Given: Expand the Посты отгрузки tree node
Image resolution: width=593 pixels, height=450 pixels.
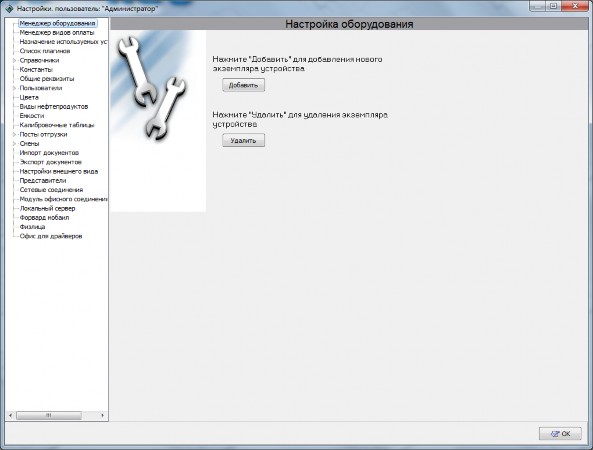Looking at the screenshot, I should tap(14, 134).
